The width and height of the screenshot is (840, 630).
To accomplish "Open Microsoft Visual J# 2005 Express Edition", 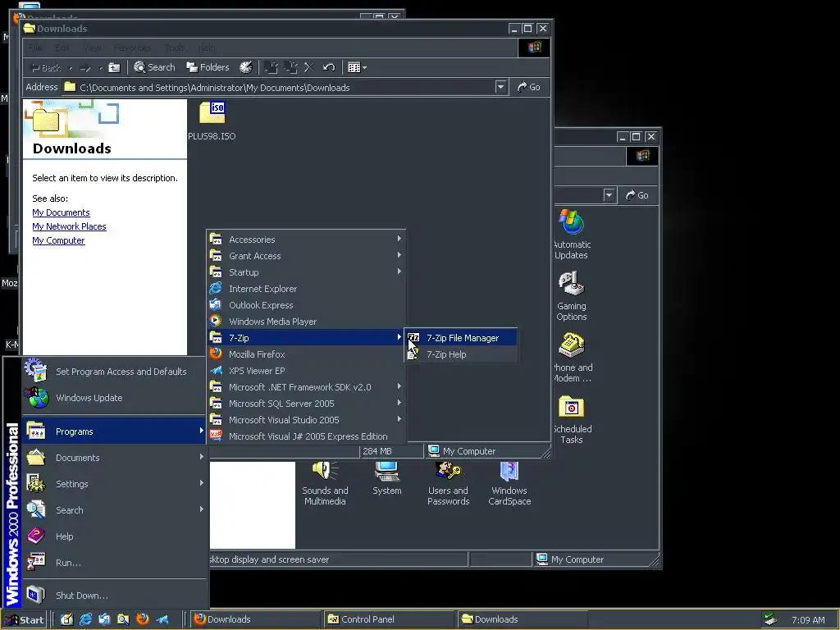I will (306, 436).
